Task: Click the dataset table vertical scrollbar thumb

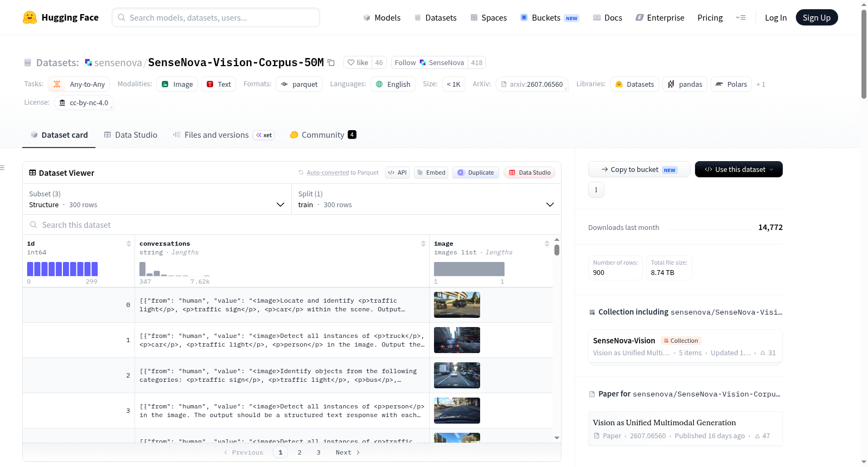Action: click(557, 250)
